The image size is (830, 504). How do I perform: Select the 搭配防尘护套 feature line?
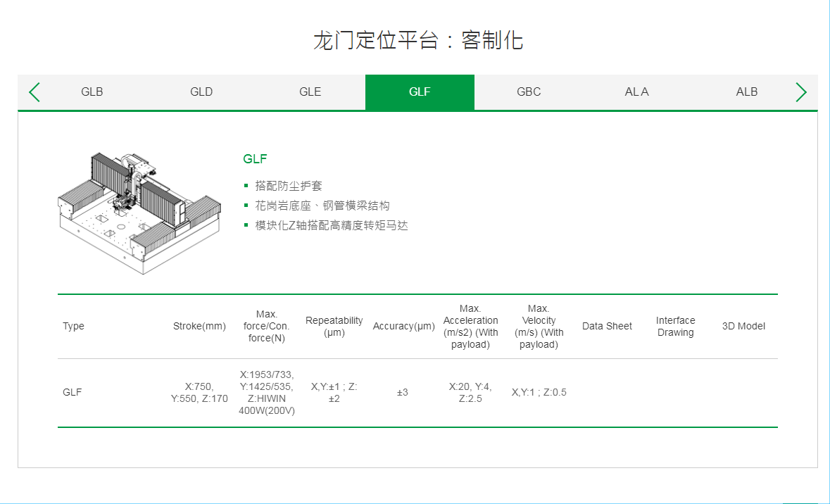pos(289,186)
